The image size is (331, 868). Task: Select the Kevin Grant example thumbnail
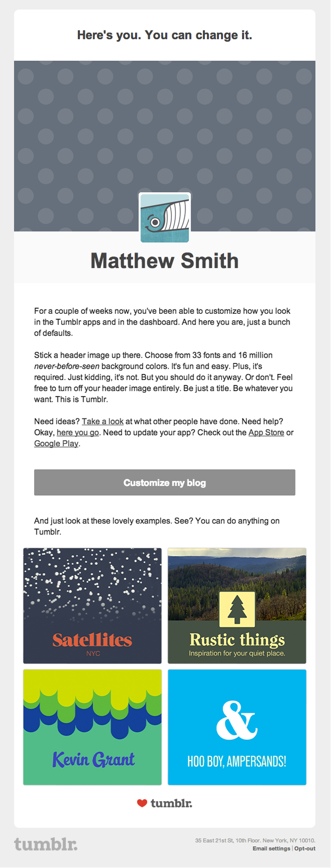pos(92,727)
